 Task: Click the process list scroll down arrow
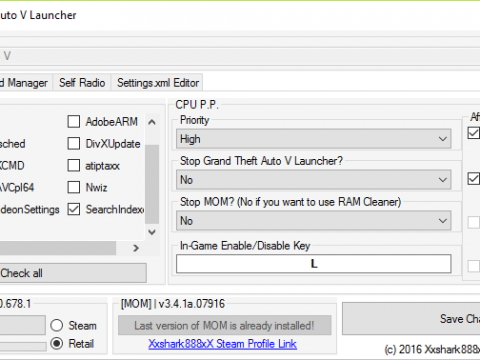coord(152,232)
